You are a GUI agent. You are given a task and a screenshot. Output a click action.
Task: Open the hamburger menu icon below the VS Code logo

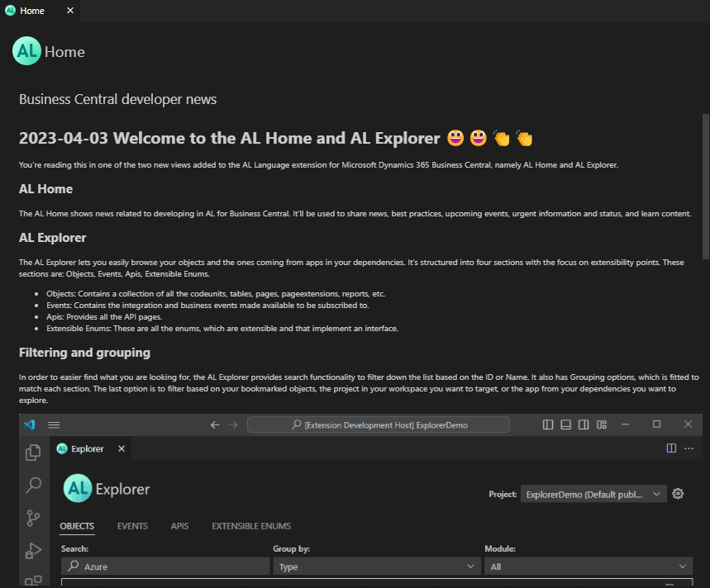click(x=54, y=424)
